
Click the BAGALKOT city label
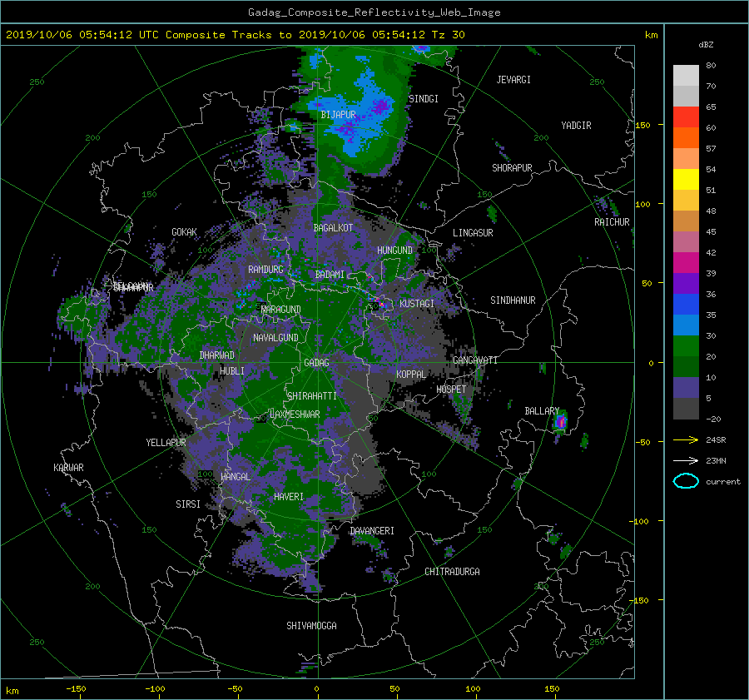333,228
